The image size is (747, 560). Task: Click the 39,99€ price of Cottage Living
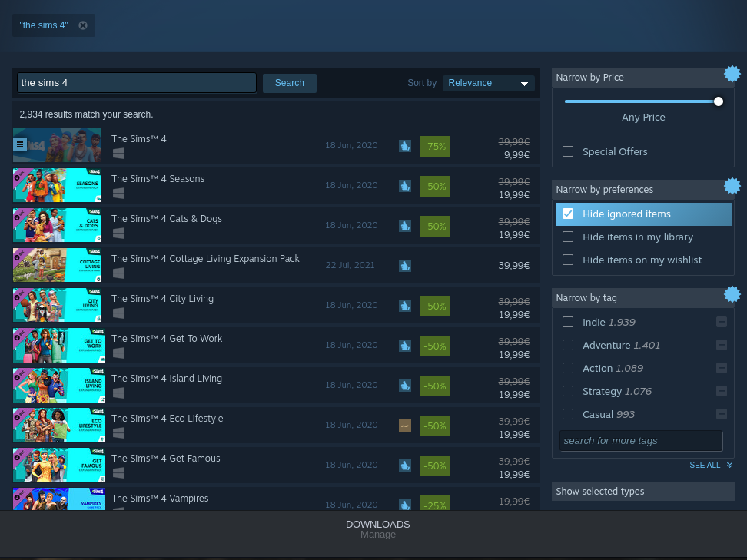[x=513, y=265]
